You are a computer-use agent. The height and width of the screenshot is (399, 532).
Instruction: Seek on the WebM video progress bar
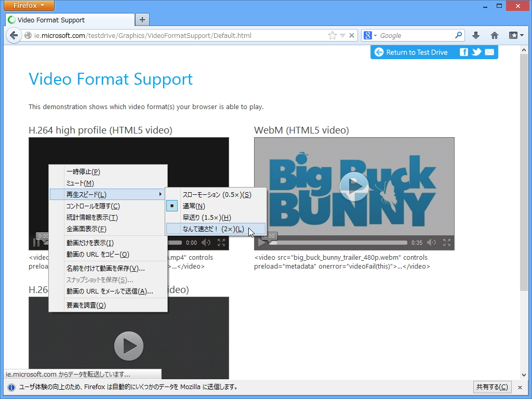tap(338, 243)
